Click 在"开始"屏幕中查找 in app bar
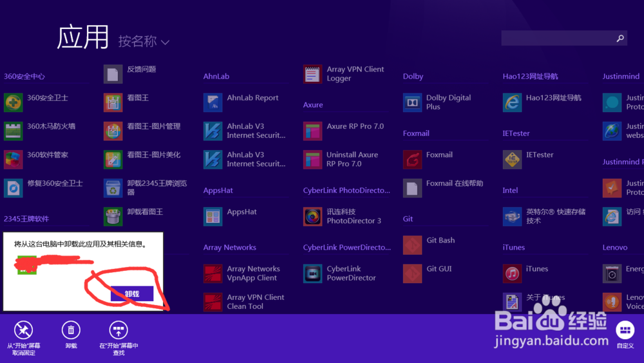 pos(118,339)
